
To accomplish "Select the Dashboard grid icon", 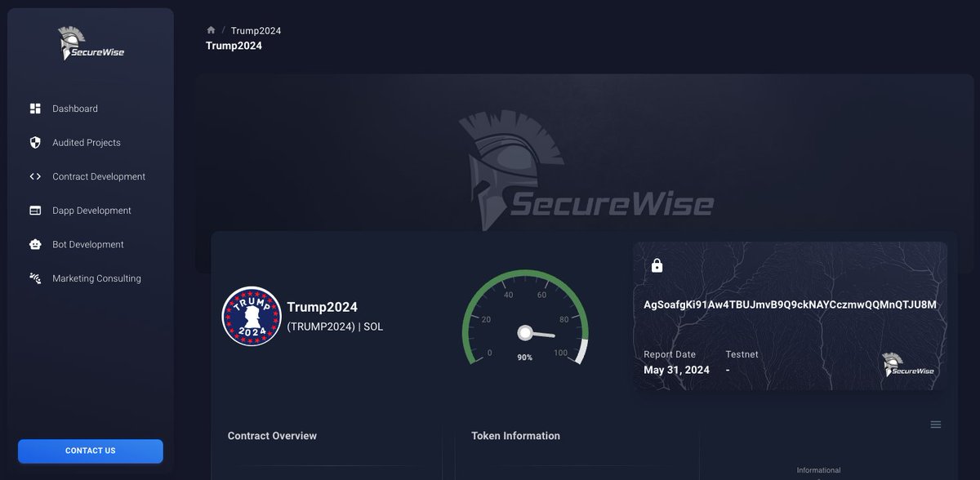I will (x=35, y=108).
